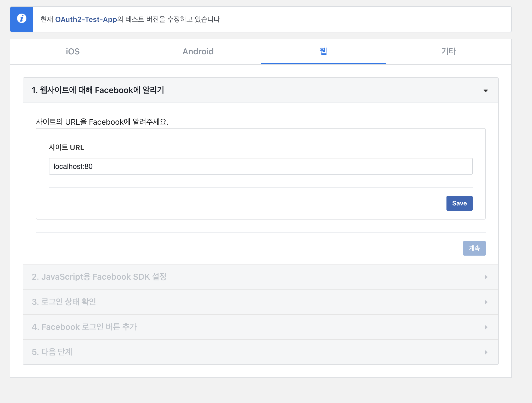
Task: Open the 기타 tab
Action: click(449, 51)
